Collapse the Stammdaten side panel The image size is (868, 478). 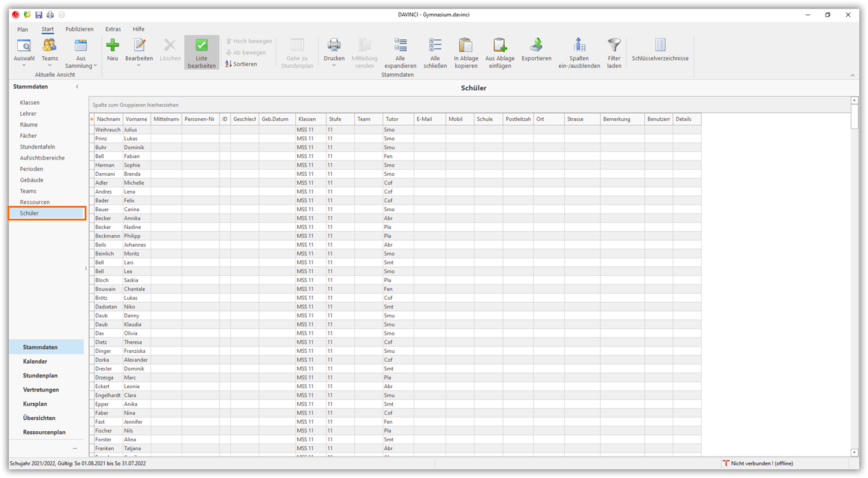[x=77, y=87]
